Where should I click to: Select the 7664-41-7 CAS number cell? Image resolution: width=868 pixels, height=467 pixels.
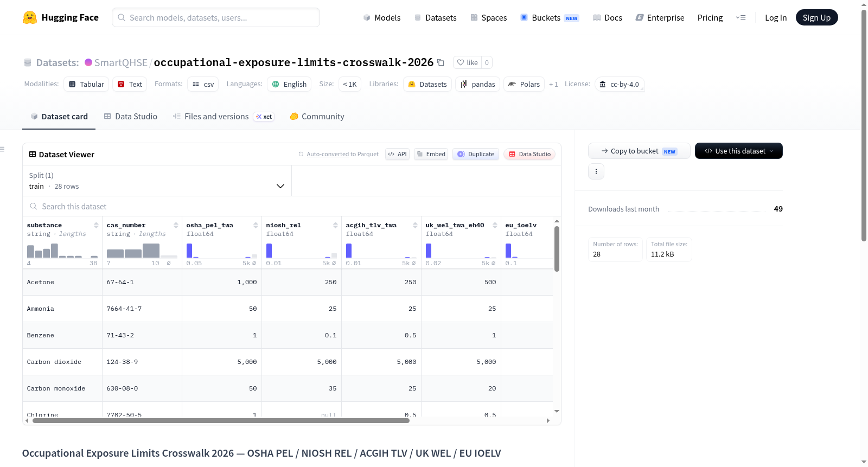coord(142,309)
